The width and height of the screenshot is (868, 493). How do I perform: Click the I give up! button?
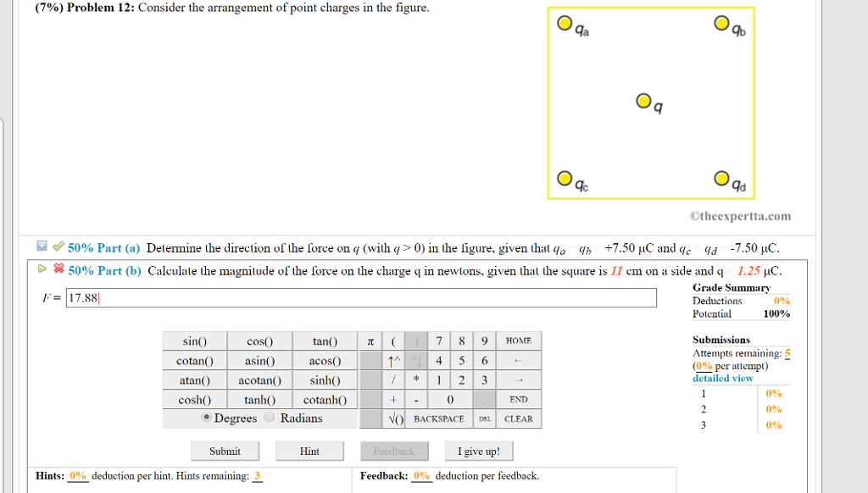[478, 451]
